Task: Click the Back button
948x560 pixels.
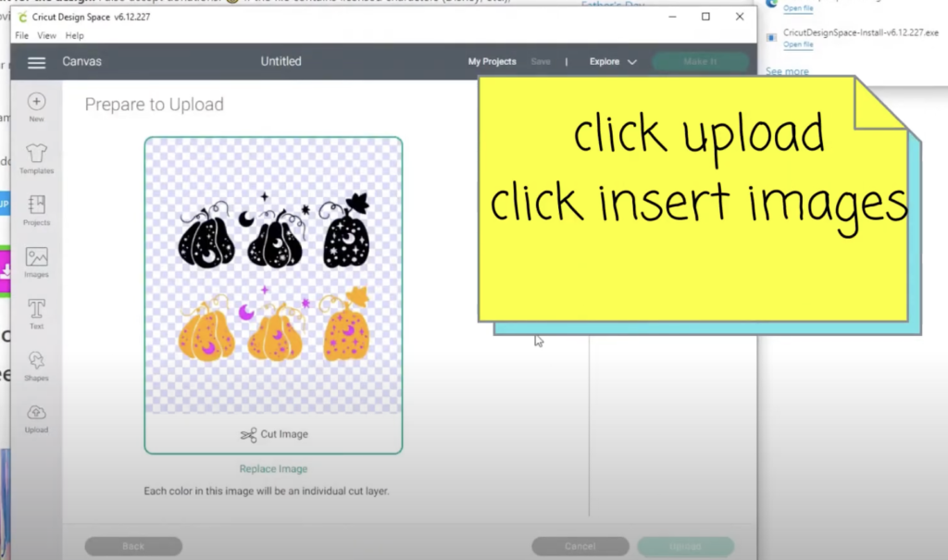Action: (133, 546)
